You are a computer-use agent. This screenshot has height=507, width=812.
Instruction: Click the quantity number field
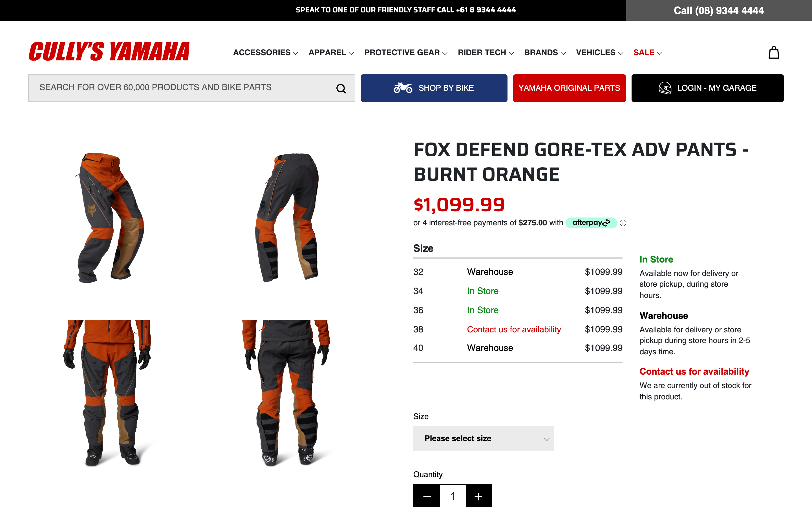(453, 496)
